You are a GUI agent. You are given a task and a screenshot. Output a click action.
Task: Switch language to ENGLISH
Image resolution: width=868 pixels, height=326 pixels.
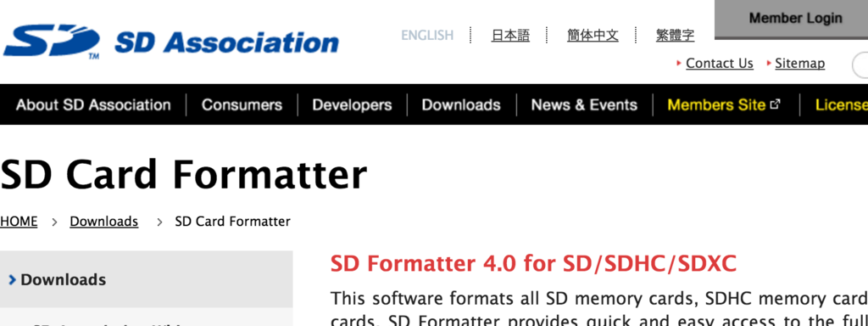tap(427, 36)
